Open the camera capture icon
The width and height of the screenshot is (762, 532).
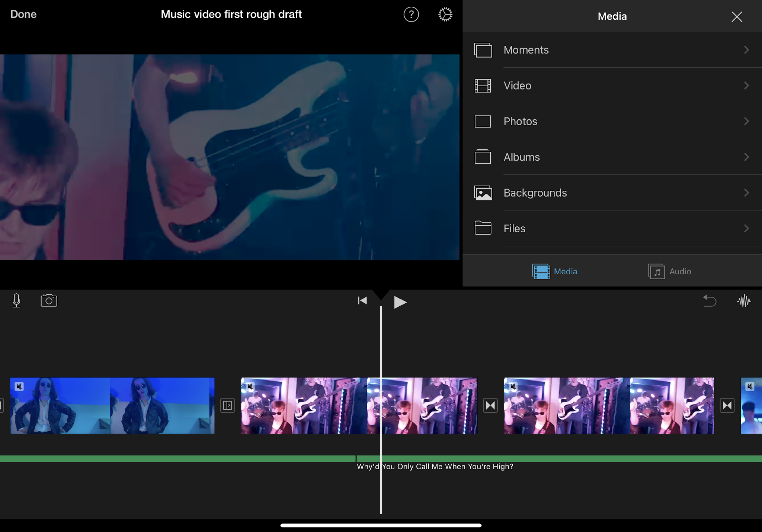point(49,300)
